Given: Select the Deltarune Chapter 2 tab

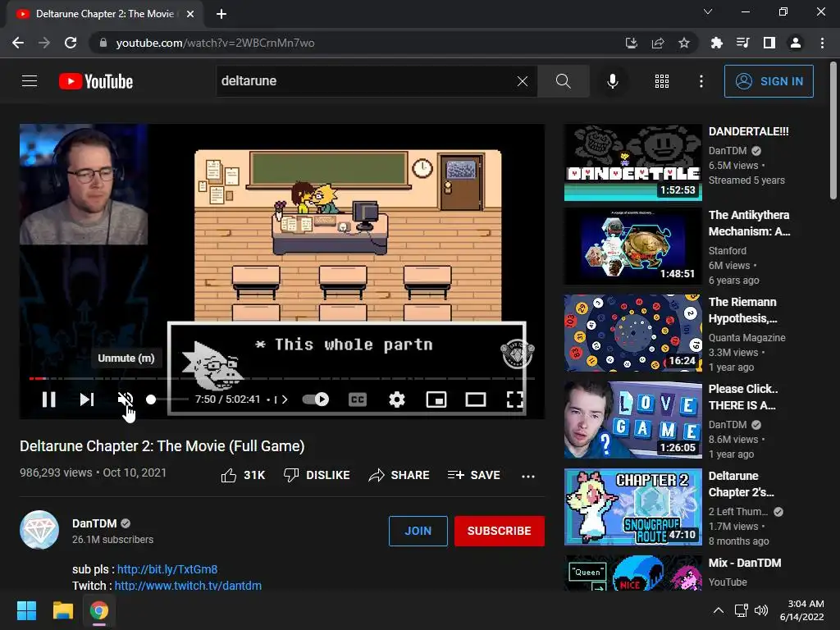Looking at the screenshot, I should [x=105, y=14].
